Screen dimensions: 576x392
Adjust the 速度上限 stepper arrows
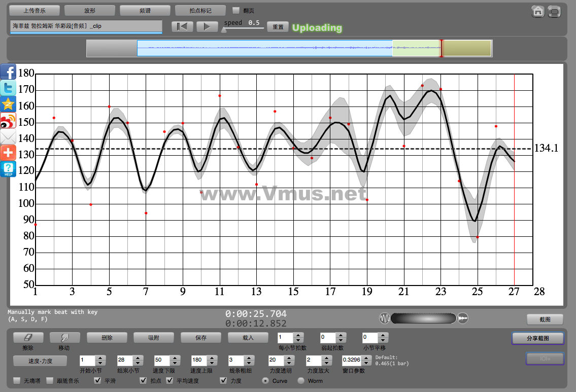[x=211, y=360]
